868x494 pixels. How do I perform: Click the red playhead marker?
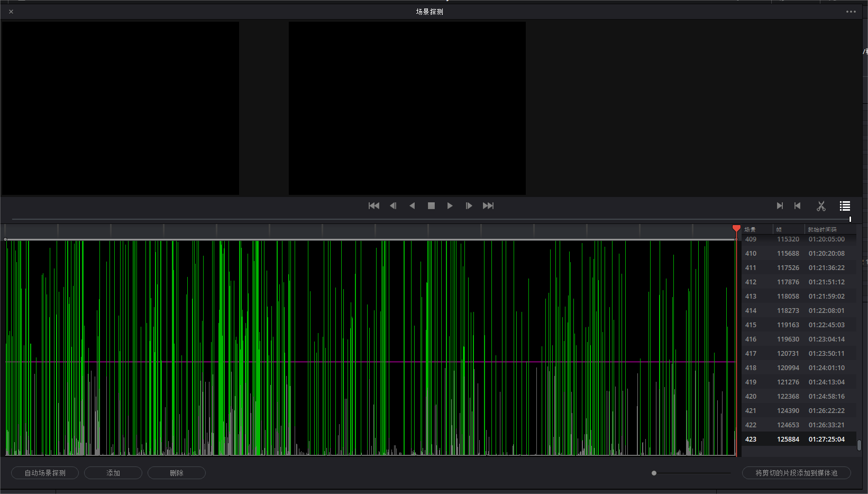(x=736, y=229)
